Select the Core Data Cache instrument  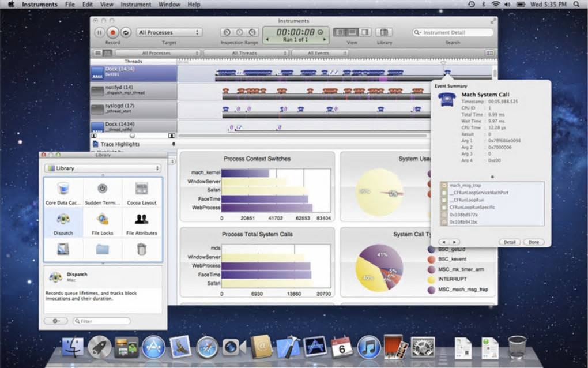(x=63, y=193)
